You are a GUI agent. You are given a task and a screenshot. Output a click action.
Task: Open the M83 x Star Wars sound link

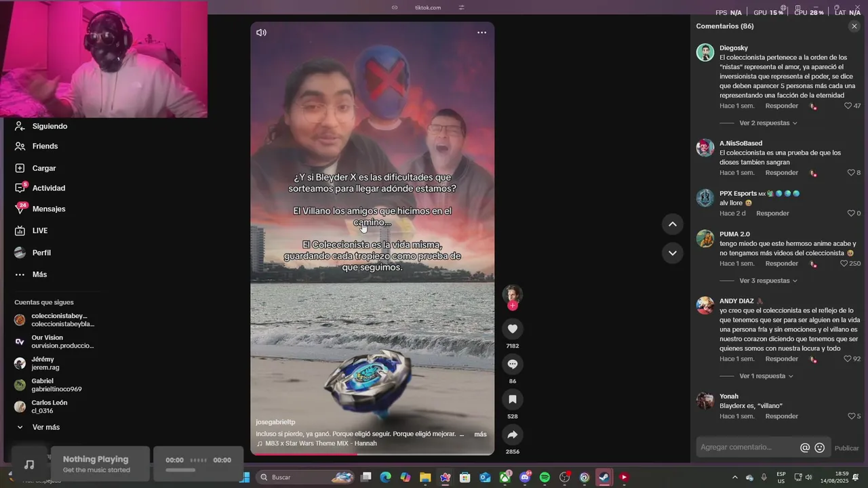[x=316, y=443]
